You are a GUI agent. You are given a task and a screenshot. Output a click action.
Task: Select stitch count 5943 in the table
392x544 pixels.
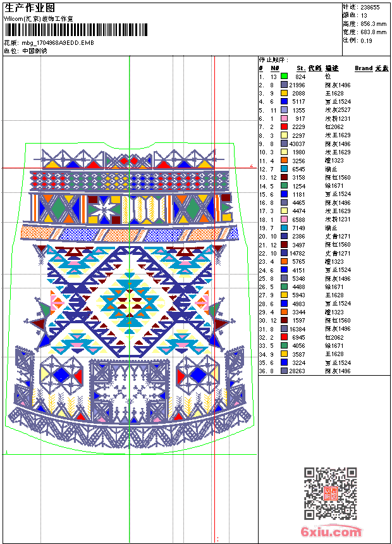click(298, 295)
